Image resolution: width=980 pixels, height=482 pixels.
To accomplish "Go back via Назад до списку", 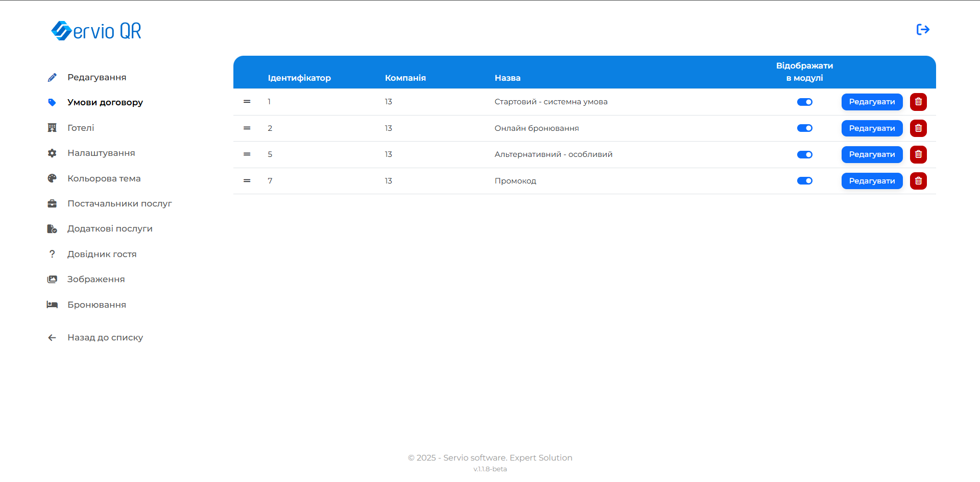I will pos(105,337).
